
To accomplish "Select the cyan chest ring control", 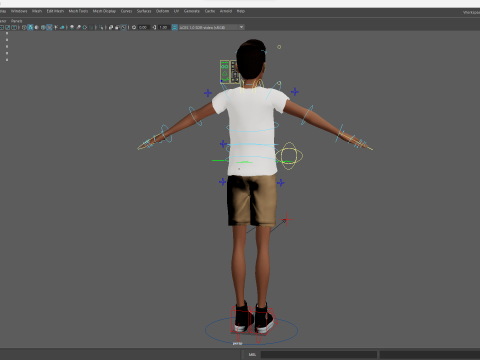I will (x=252, y=126).
